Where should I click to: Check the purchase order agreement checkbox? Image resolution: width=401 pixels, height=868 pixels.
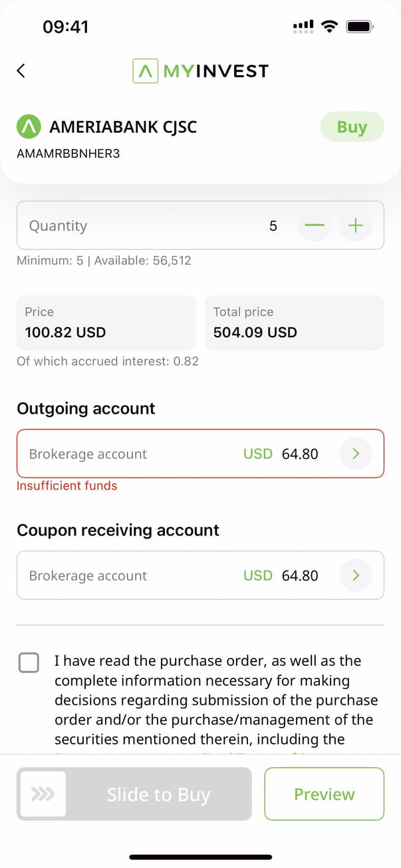pyautogui.click(x=29, y=662)
